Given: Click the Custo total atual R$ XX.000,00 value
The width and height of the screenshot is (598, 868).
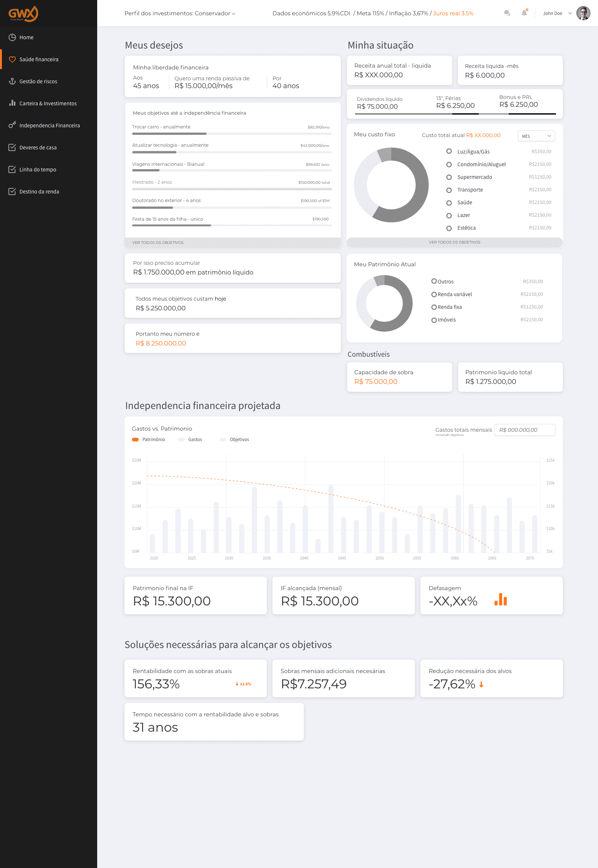Looking at the screenshot, I should click(x=483, y=135).
